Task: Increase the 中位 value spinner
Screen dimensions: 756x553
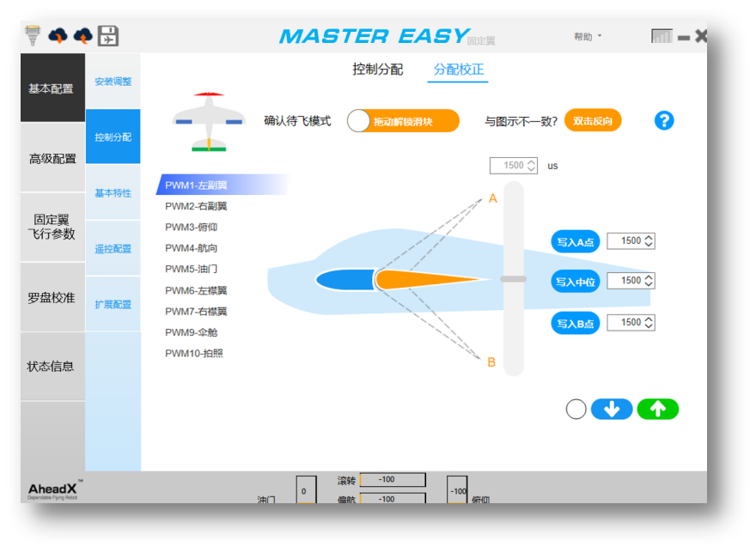Action: point(649,277)
